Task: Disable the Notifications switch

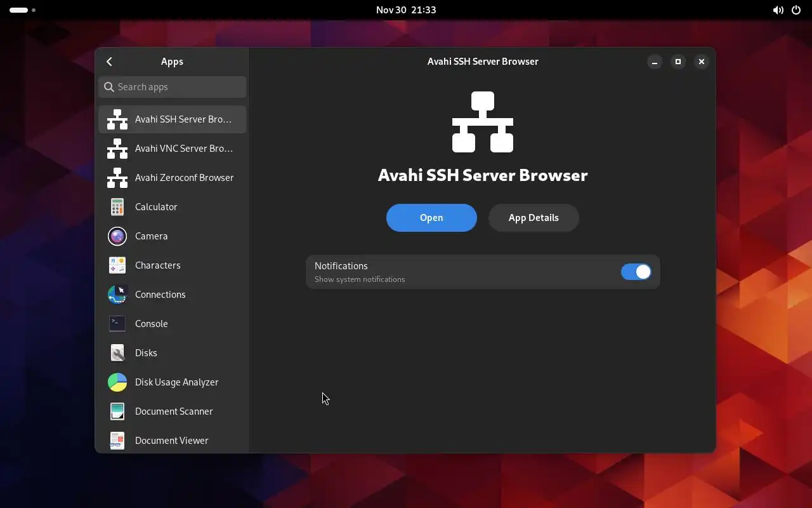Action: (x=636, y=272)
